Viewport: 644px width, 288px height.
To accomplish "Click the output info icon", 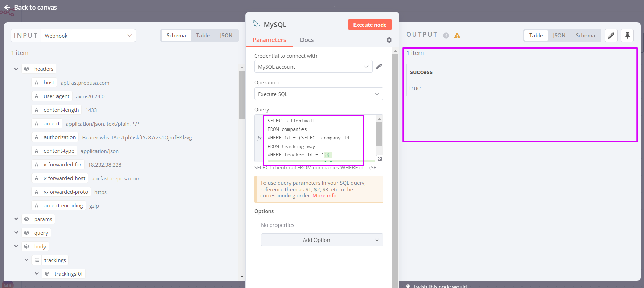I will coord(446,36).
